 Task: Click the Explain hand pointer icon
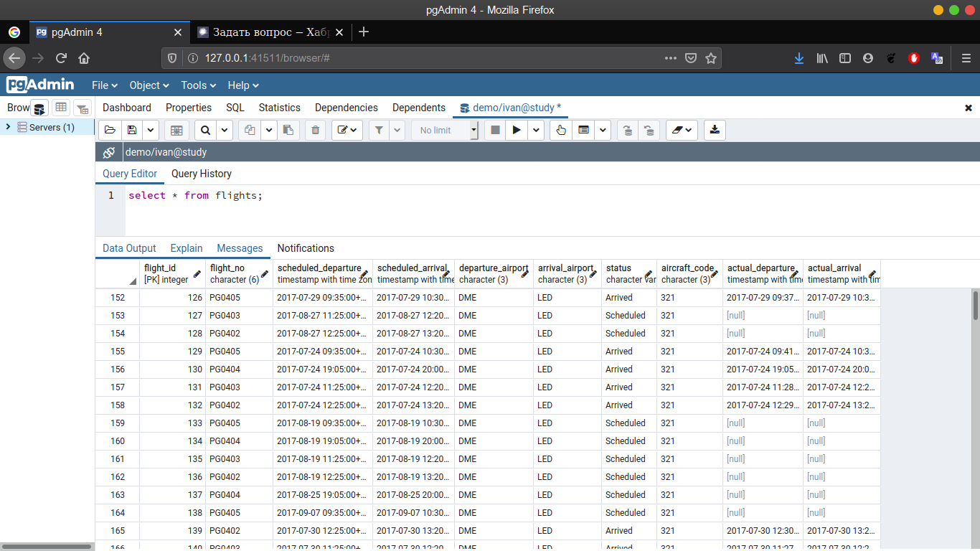click(561, 130)
